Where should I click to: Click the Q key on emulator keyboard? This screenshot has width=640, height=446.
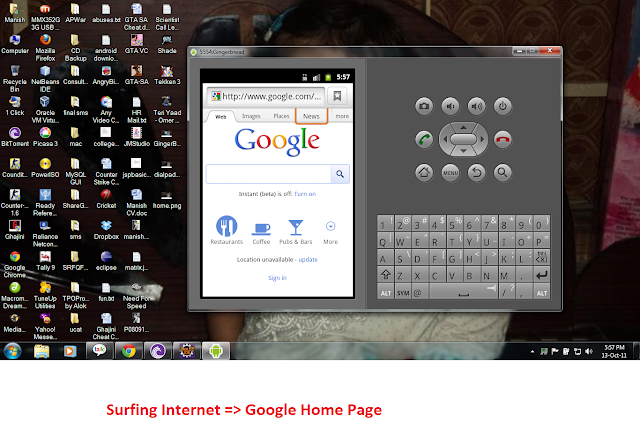click(385, 240)
